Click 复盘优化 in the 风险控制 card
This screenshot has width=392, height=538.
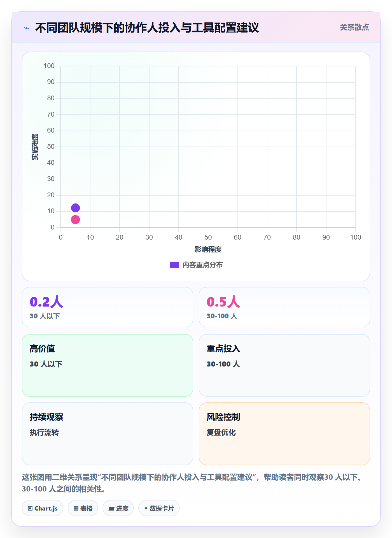click(x=221, y=432)
